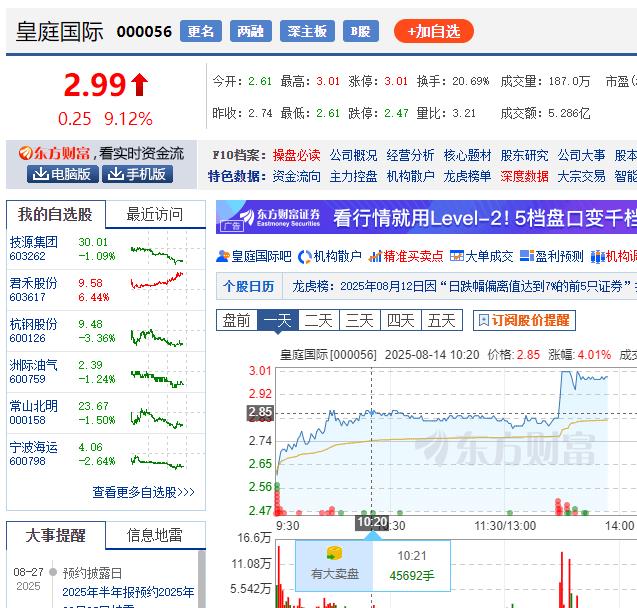Click the 两融 tag button
Viewport: 637px width, 608px height.
point(251,31)
